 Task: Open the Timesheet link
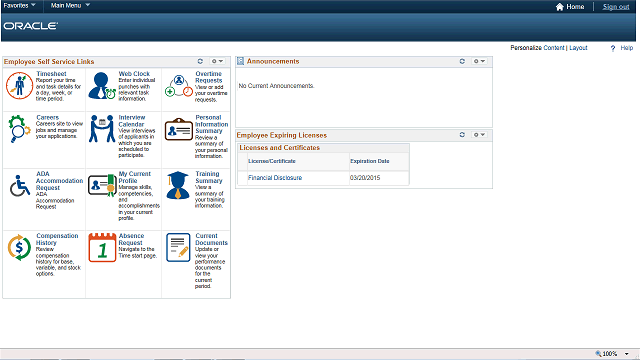[x=51, y=74]
